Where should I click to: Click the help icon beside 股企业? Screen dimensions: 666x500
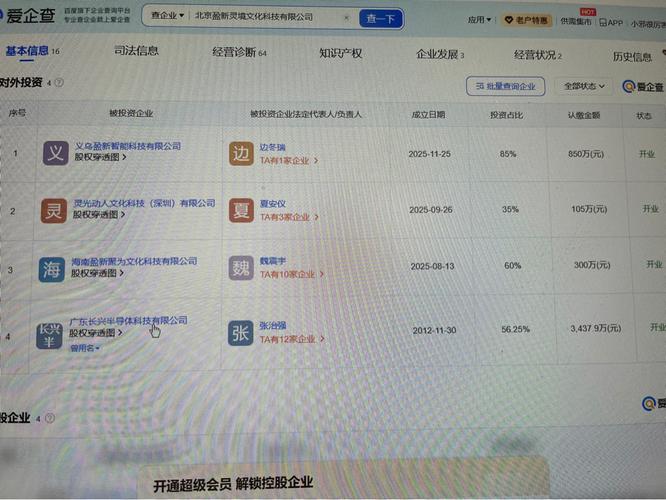click(50, 418)
